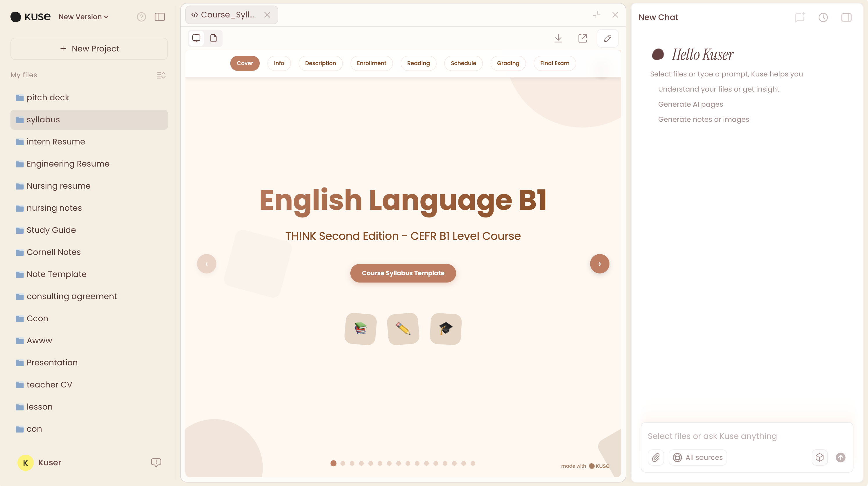The width and height of the screenshot is (868, 486).
Task: Send the prompt with the upward arrow
Action: coord(840,457)
